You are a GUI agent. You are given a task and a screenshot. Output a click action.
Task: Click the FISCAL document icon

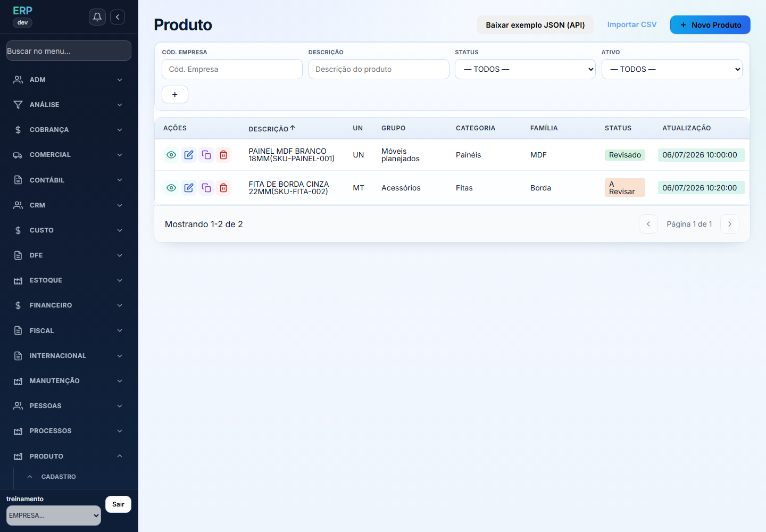[18, 330]
